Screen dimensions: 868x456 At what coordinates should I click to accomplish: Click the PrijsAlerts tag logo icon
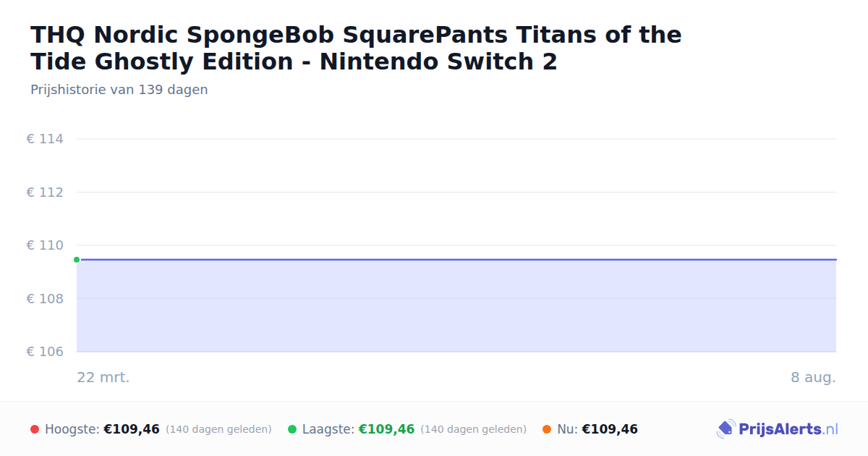[726, 429]
